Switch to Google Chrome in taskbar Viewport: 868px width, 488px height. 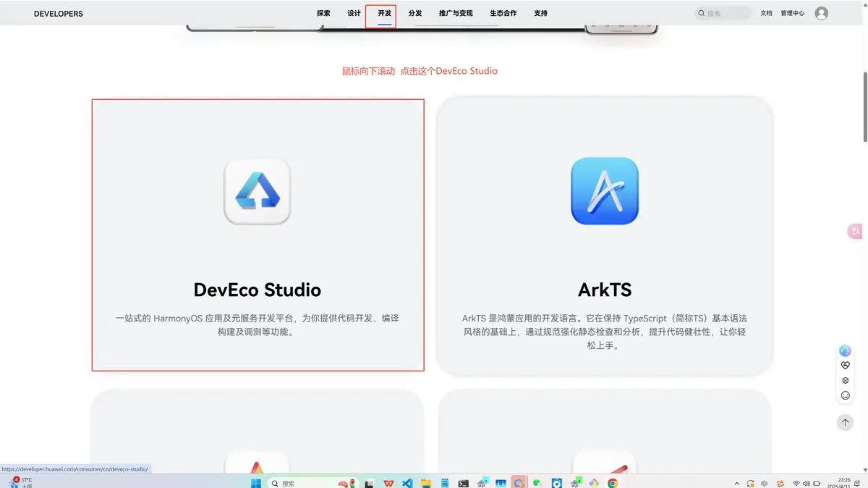coord(613,483)
